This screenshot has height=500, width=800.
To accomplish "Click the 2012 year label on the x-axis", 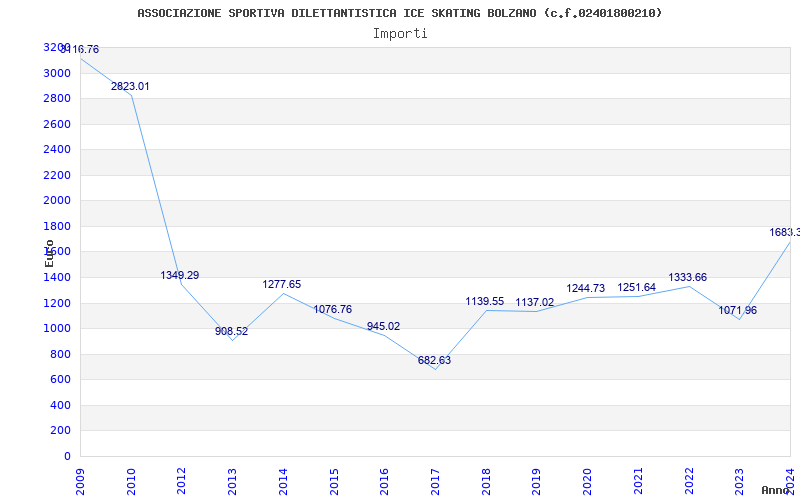I will click(x=181, y=479).
